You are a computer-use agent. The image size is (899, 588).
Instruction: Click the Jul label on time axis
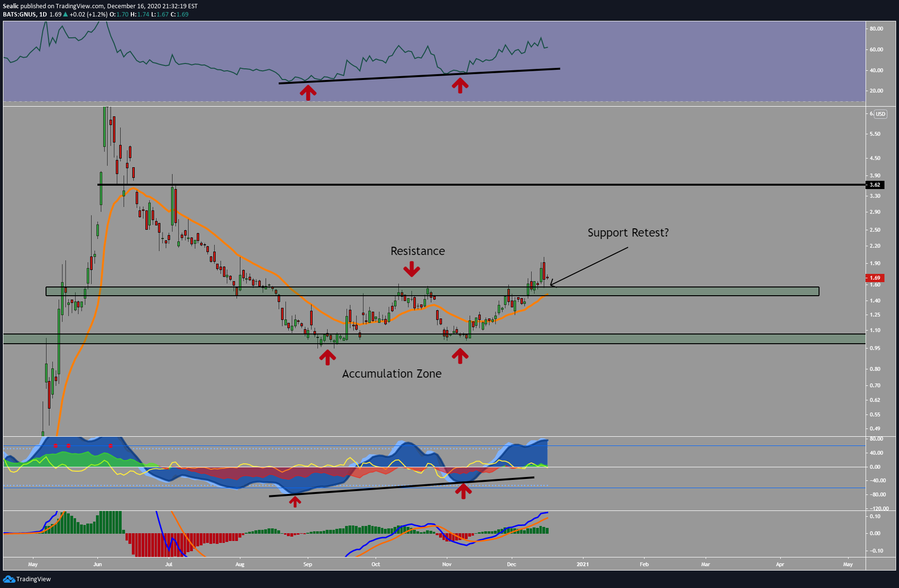pyautogui.click(x=169, y=564)
